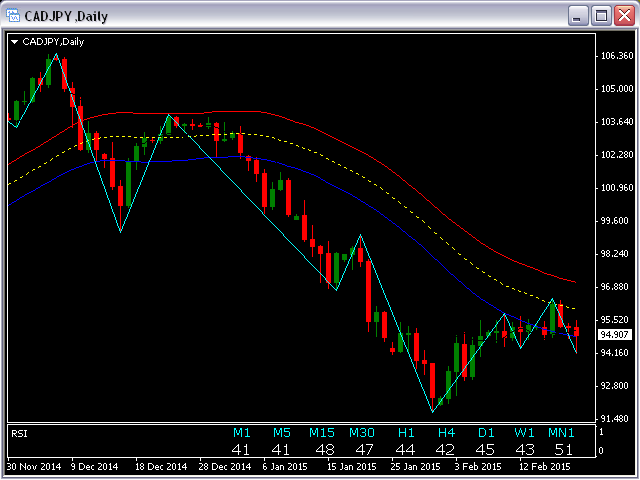Maximize the CADJPY chart window
Viewport: 640px width, 480px height.
pos(601,16)
